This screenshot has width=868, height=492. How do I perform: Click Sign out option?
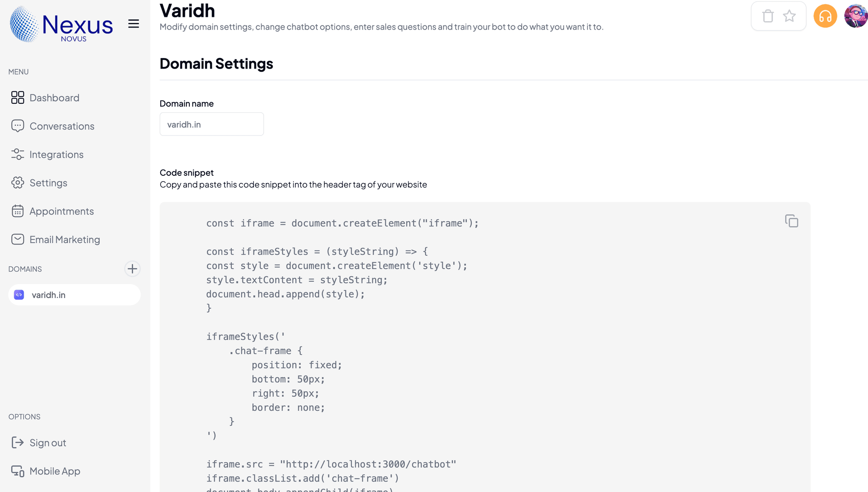click(47, 443)
